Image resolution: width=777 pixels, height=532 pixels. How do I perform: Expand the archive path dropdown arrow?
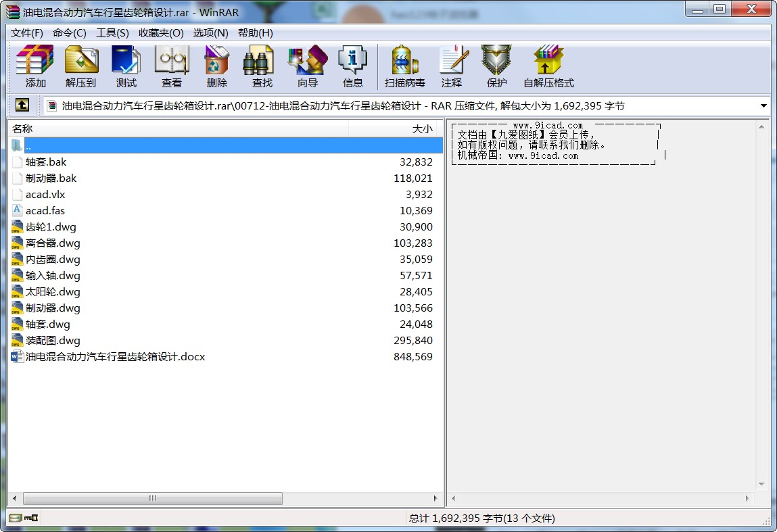coord(763,105)
